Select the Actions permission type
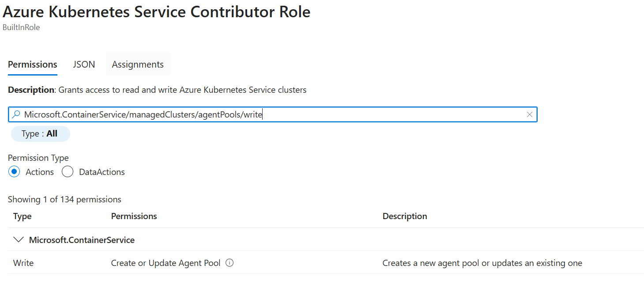644x296 pixels. [14, 172]
